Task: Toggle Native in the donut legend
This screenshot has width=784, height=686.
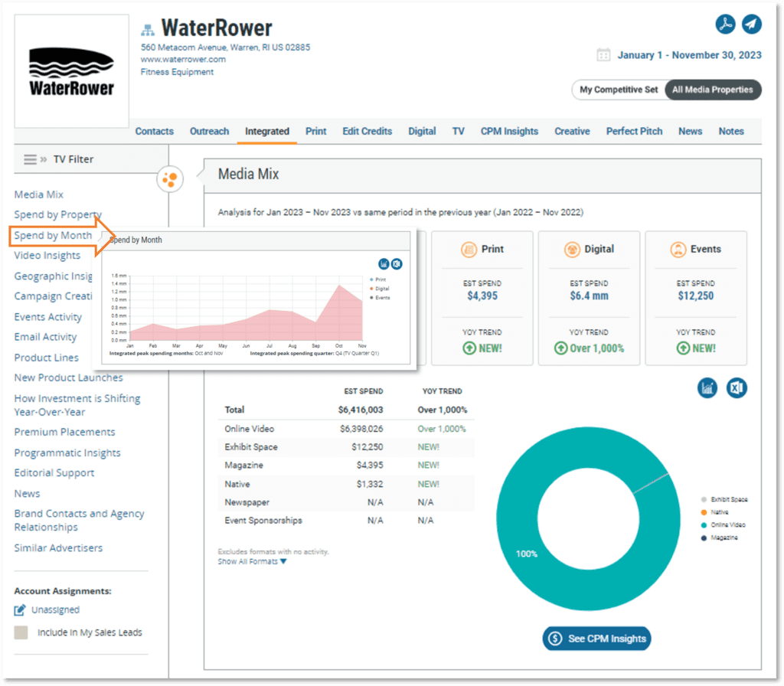Action: tap(715, 512)
